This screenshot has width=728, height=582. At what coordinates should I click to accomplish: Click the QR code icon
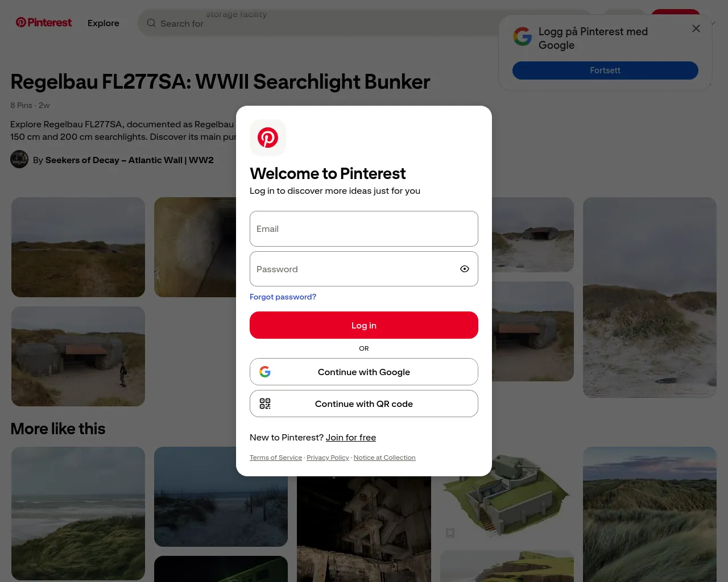265,404
